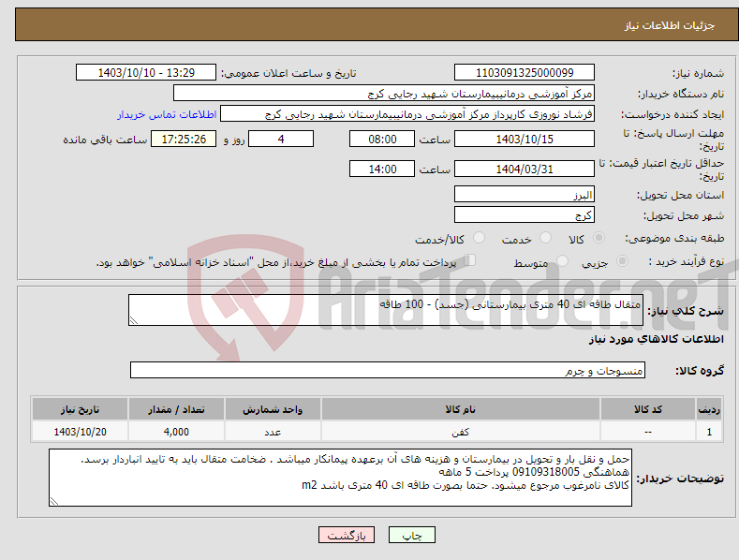The image size is (739, 560).
Task: Click the بازگشت back button
Action: point(347,535)
